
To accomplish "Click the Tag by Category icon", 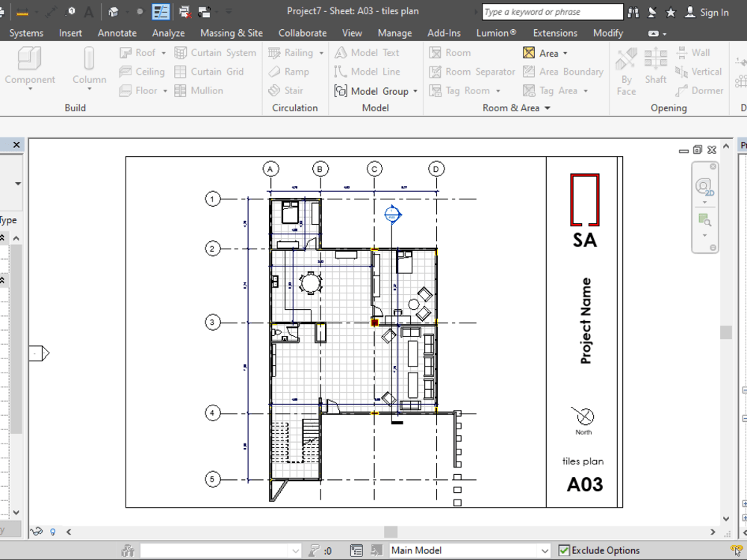I will (x=70, y=11).
